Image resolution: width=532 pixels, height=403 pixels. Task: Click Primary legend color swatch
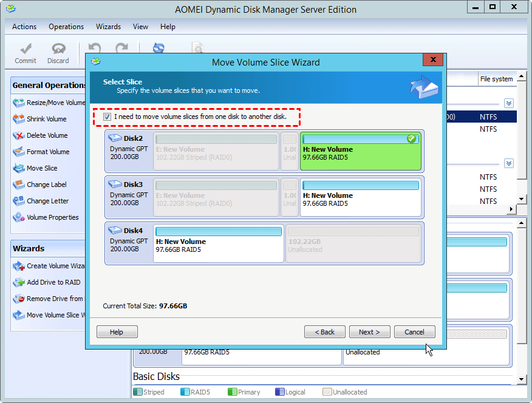[233, 392]
